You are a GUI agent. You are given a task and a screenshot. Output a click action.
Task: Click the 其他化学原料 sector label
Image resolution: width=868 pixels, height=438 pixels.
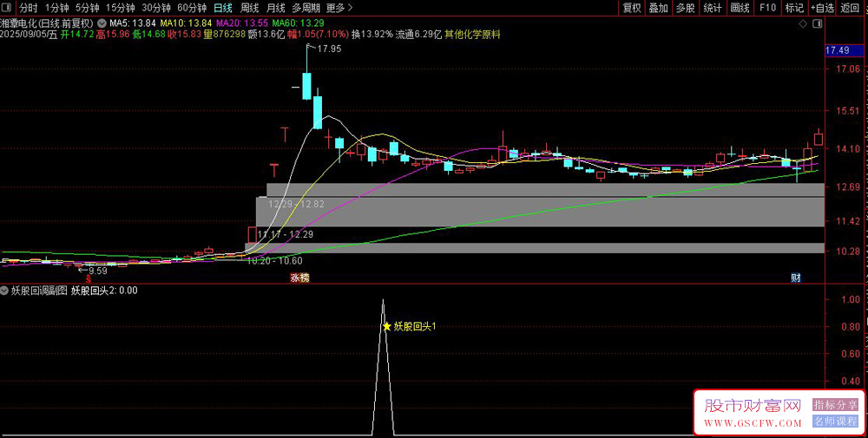click(472, 35)
